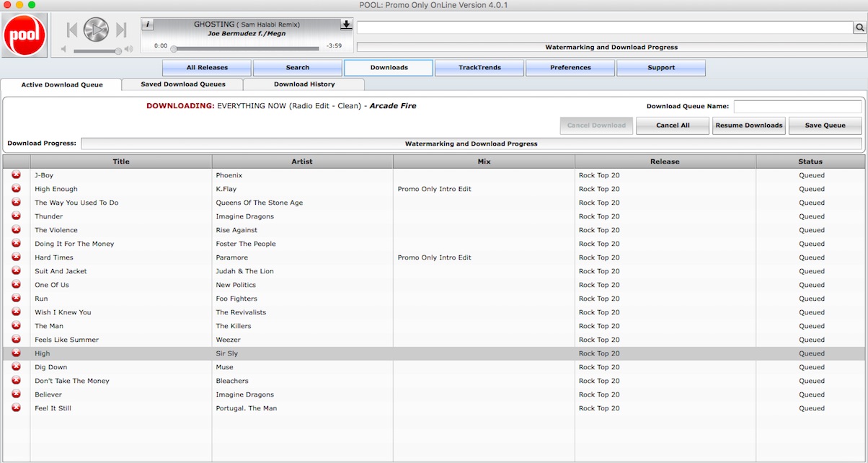Remove The Violence from the queue
The height and width of the screenshot is (463, 868).
click(16, 230)
